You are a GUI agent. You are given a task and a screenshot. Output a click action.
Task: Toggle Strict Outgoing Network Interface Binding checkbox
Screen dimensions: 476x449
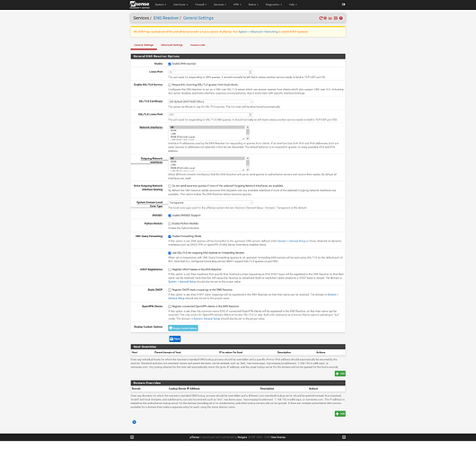170,186
